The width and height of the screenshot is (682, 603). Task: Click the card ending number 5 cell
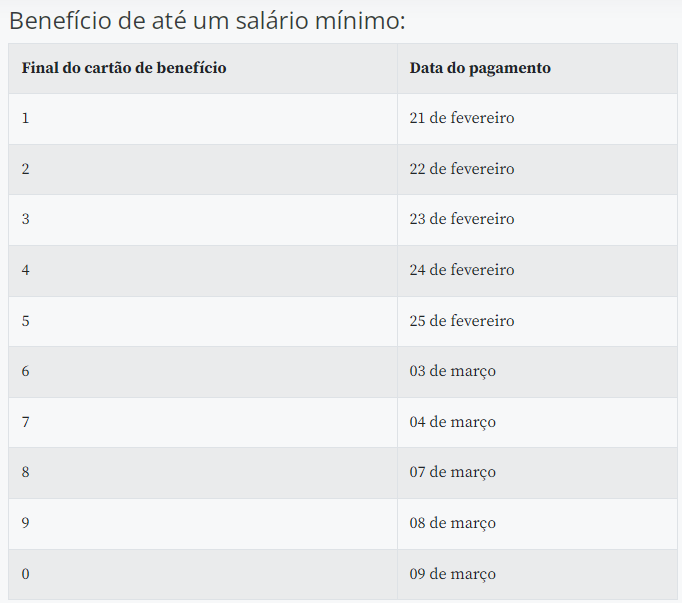coord(26,321)
